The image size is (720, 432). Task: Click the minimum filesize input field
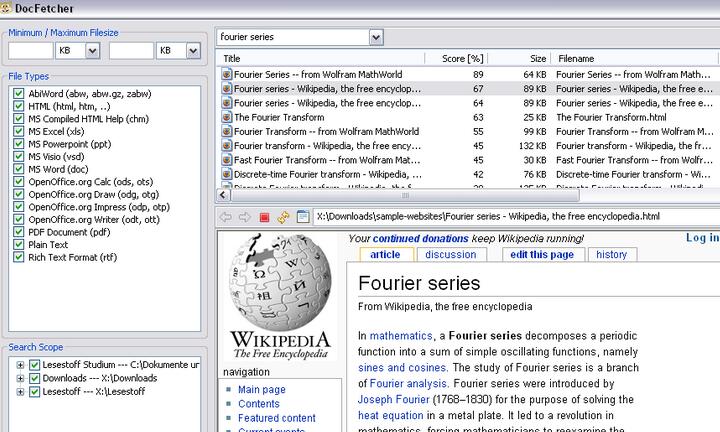click(x=30, y=50)
